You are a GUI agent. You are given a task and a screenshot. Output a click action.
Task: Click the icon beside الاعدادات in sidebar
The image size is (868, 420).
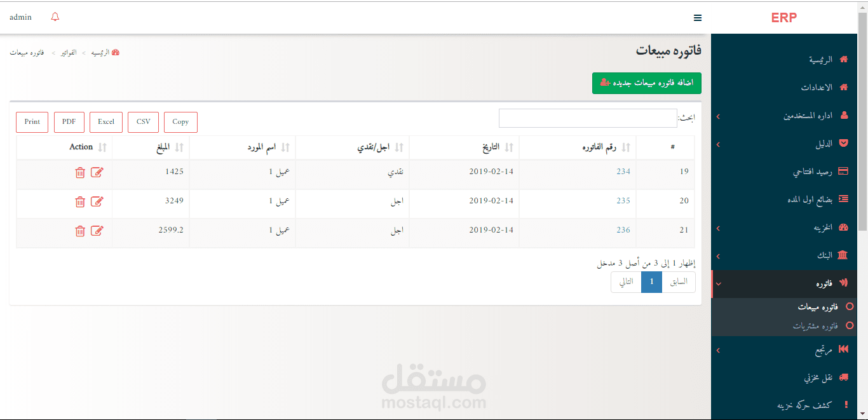point(844,87)
